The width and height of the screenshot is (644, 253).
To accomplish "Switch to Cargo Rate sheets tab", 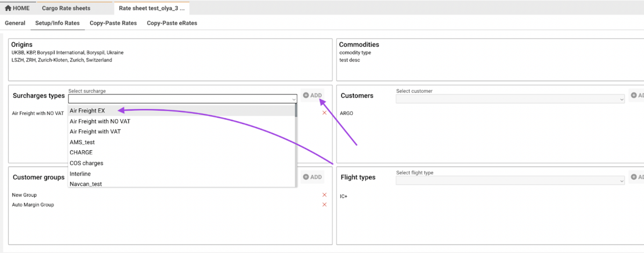I will [x=66, y=8].
